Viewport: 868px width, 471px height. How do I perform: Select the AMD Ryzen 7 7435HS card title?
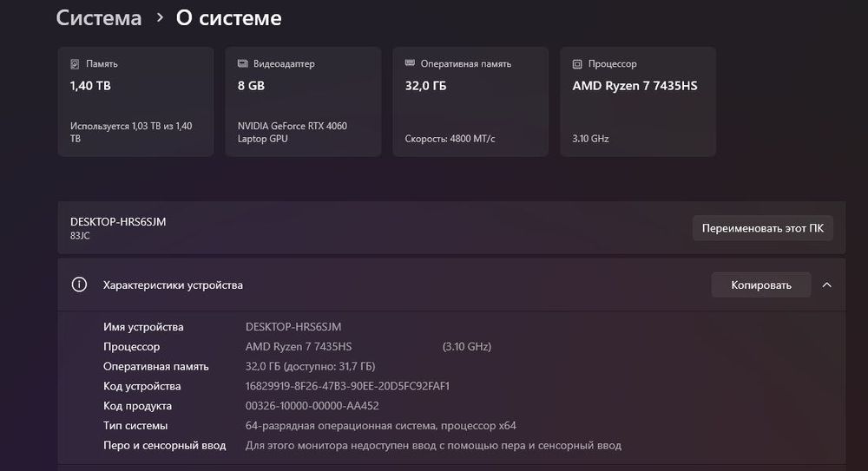coord(635,86)
